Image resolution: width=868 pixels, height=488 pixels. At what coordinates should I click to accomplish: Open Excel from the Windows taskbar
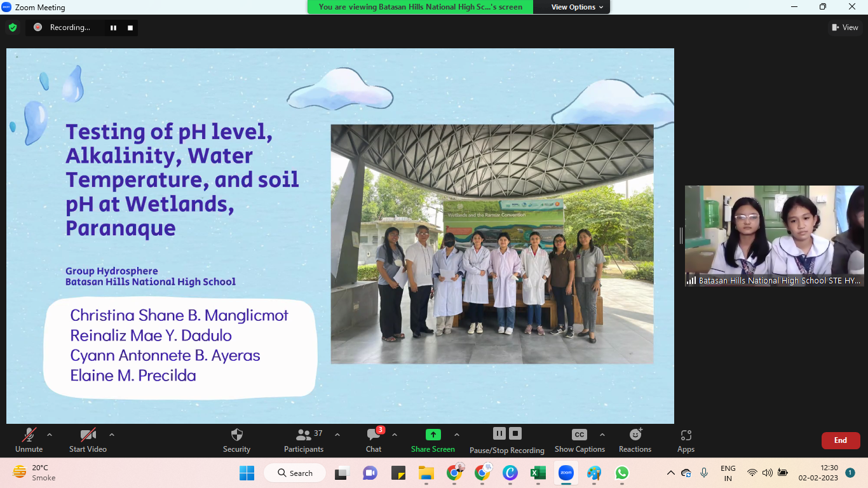pyautogui.click(x=538, y=473)
